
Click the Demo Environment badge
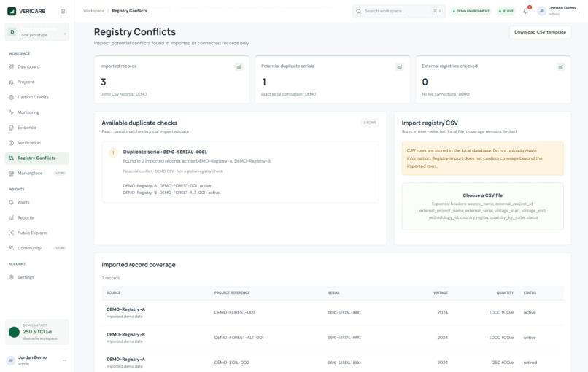471,11
